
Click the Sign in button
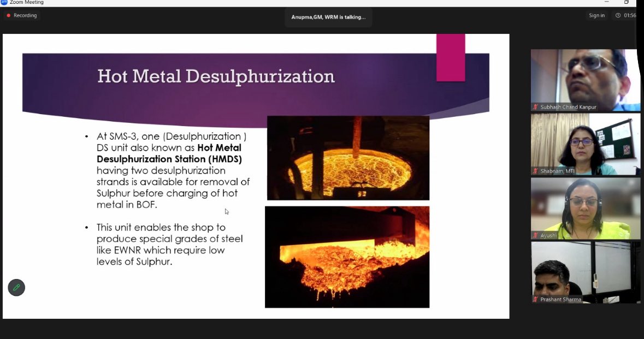597,16
